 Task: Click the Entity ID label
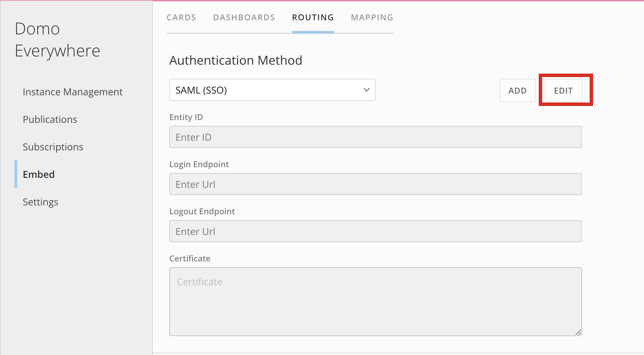[186, 117]
